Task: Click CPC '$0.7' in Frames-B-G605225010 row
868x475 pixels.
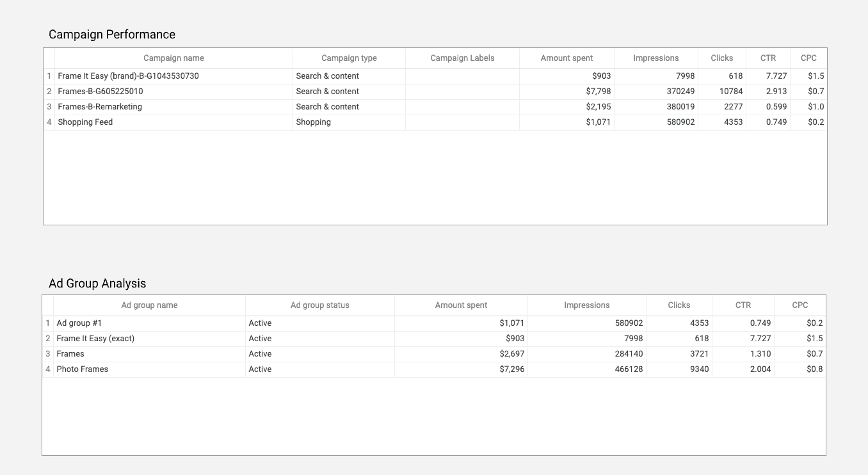Action: (816, 92)
